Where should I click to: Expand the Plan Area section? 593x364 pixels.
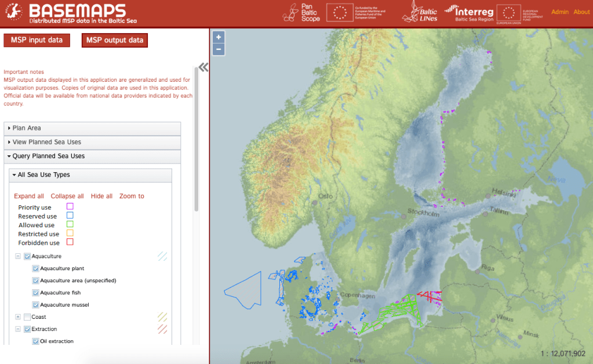(x=27, y=128)
